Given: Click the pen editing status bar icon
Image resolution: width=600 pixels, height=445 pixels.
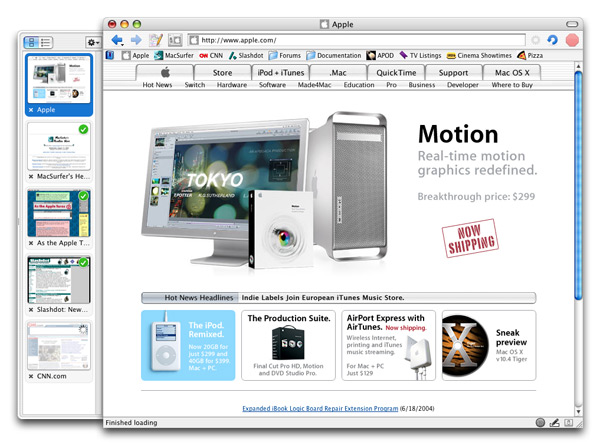Looking at the screenshot, I should 554,422.
